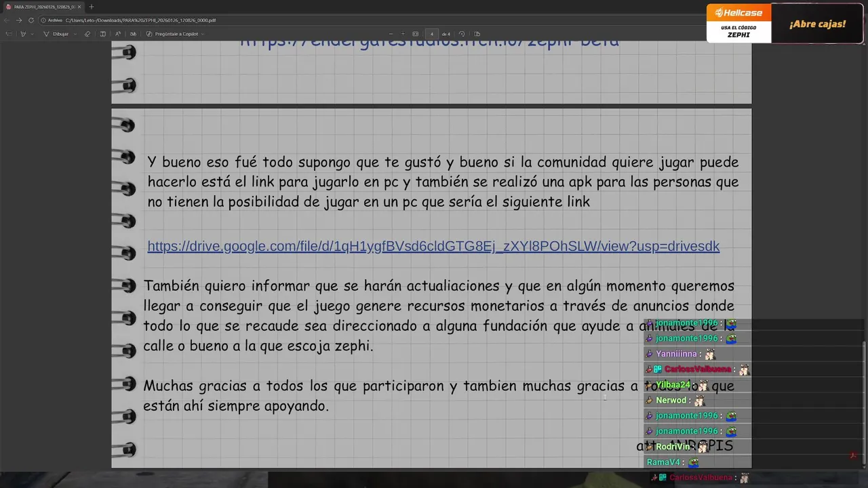The image size is (868, 488).
Task: Click the Yilbaa24 chat username
Action: (673, 385)
